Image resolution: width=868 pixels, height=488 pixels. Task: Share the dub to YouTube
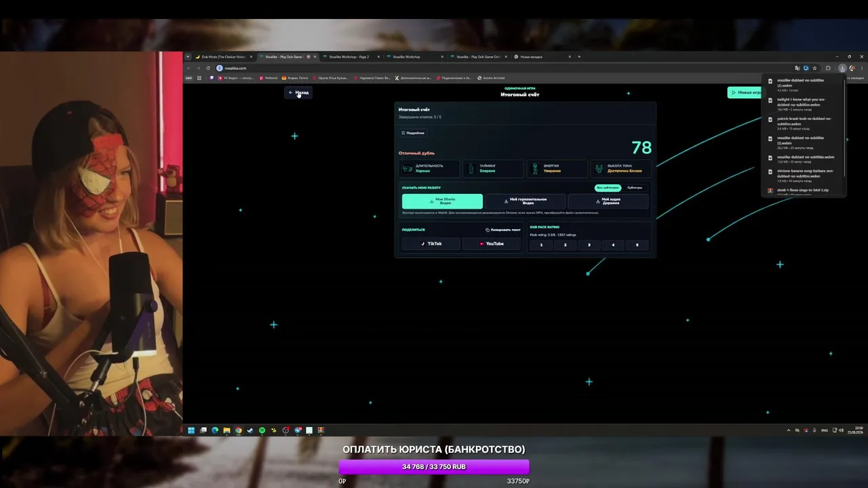pos(492,244)
